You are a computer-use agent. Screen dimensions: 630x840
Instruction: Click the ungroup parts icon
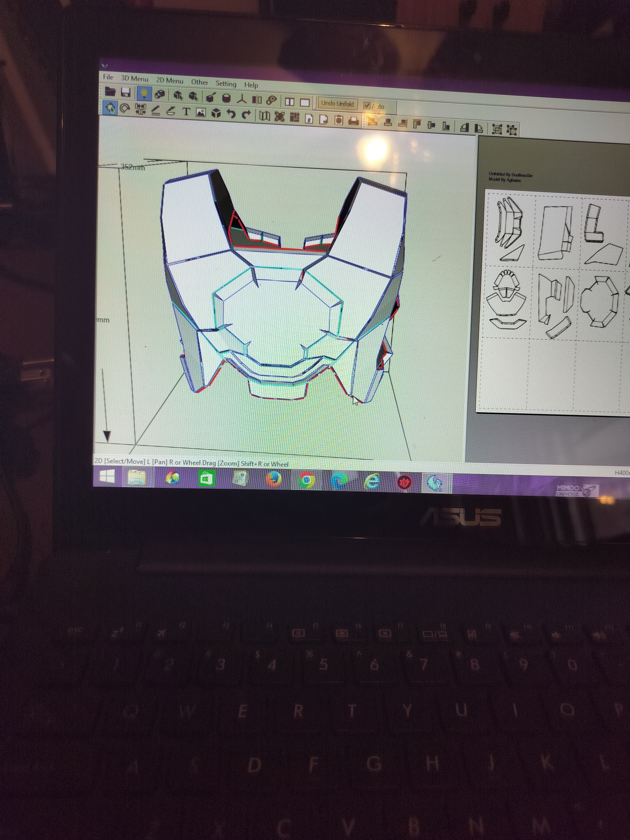tap(512, 130)
